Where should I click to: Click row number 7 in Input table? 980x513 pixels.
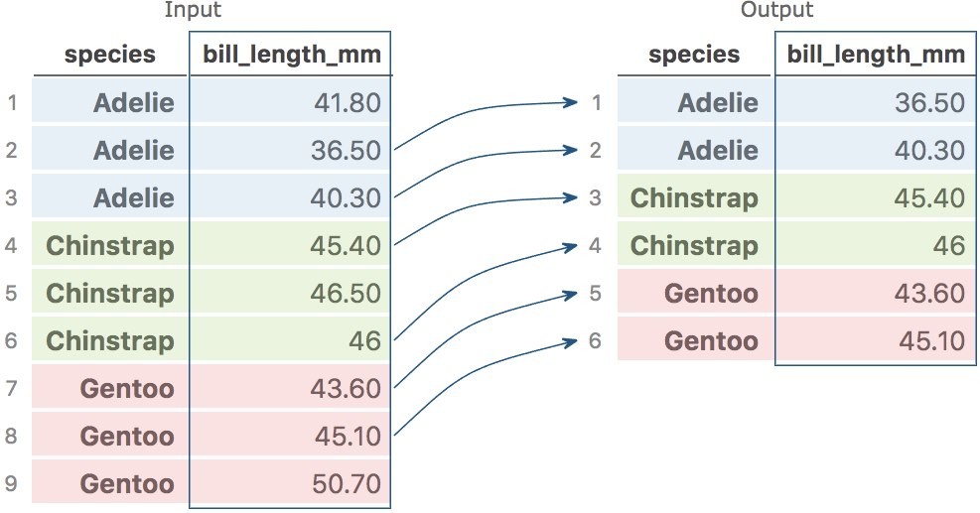point(12,389)
